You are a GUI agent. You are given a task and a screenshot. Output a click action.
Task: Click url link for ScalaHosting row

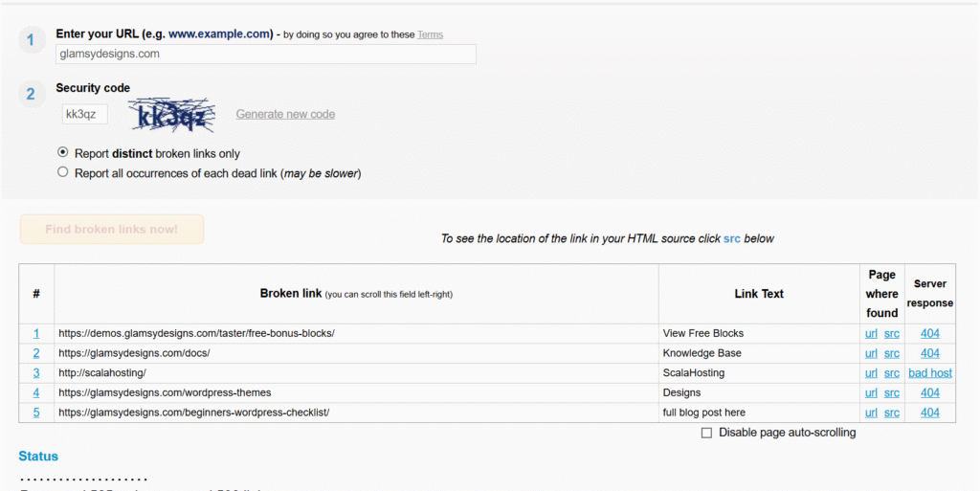[871, 373]
